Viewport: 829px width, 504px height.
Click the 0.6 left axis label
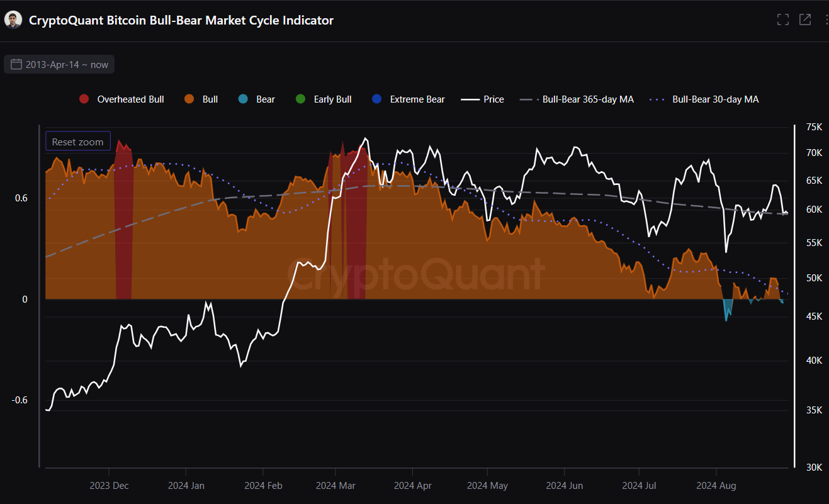point(21,198)
